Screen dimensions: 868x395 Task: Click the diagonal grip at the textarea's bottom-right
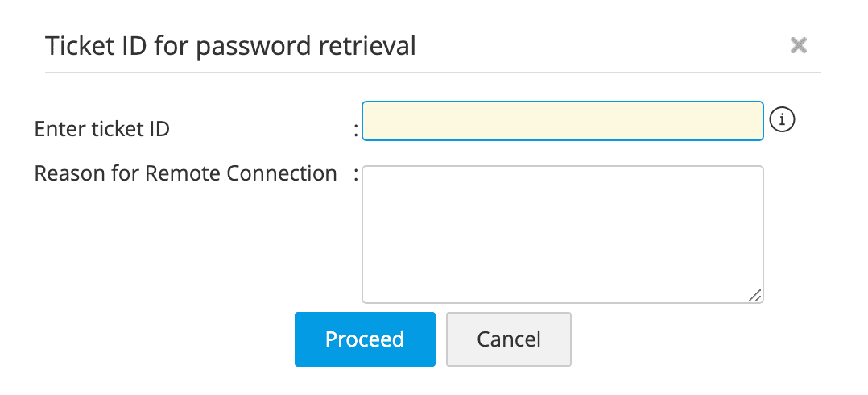[x=755, y=296]
